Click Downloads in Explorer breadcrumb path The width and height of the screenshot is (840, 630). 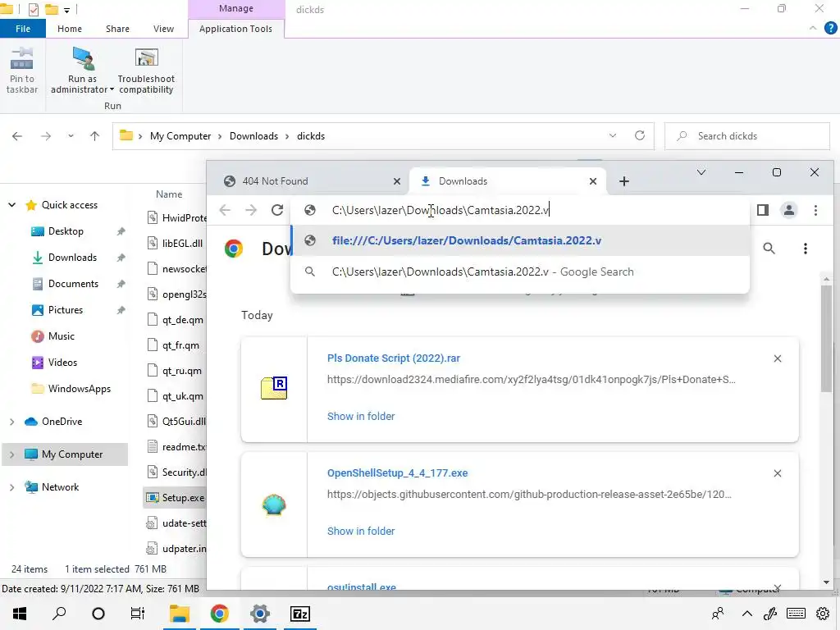254,136
